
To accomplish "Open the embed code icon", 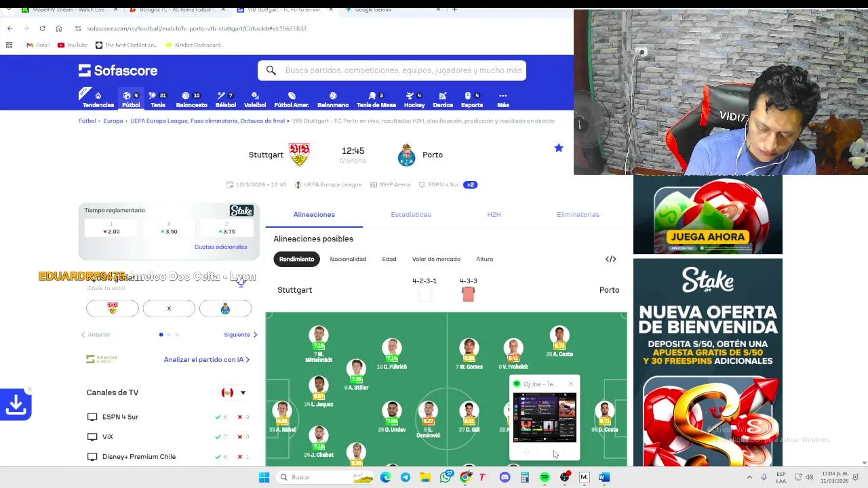I will 610,259.
